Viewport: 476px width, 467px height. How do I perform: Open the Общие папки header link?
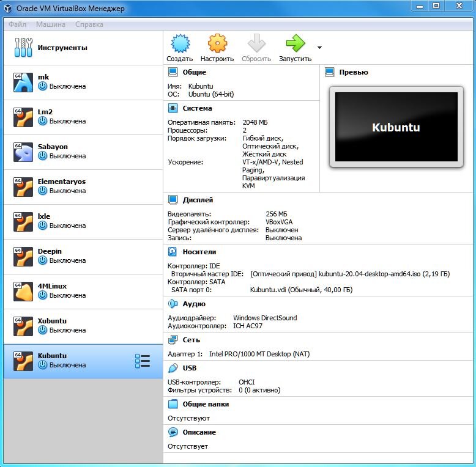tap(206, 404)
